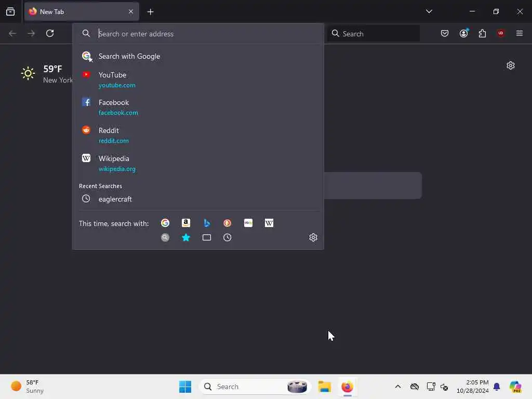Viewport: 532px width, 399px height.
Task: Search only in Bookmarks star
Action: coord(186,237)
